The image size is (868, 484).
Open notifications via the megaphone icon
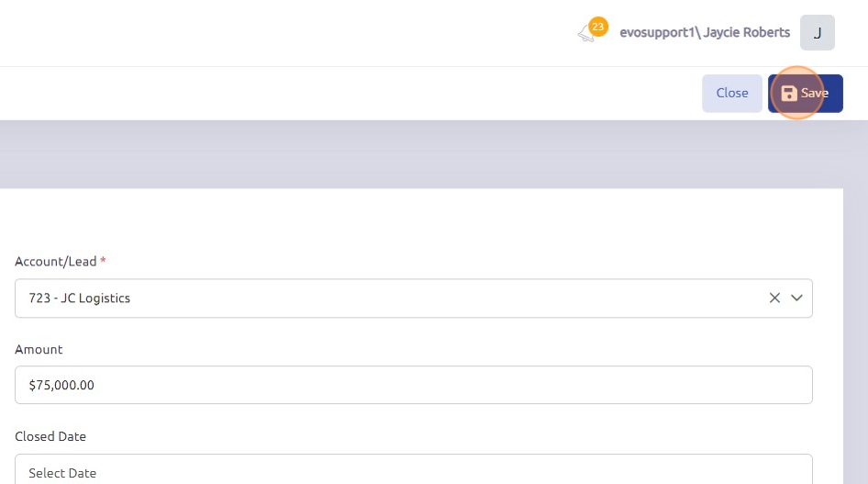pyautogui.click(x=585, y=35)
